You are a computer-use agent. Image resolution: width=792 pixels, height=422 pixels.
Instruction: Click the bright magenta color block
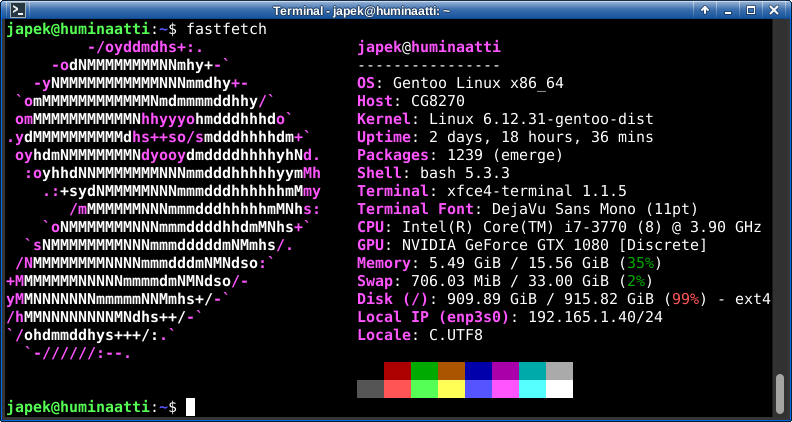pyautogui.click(x=506, y=389)
